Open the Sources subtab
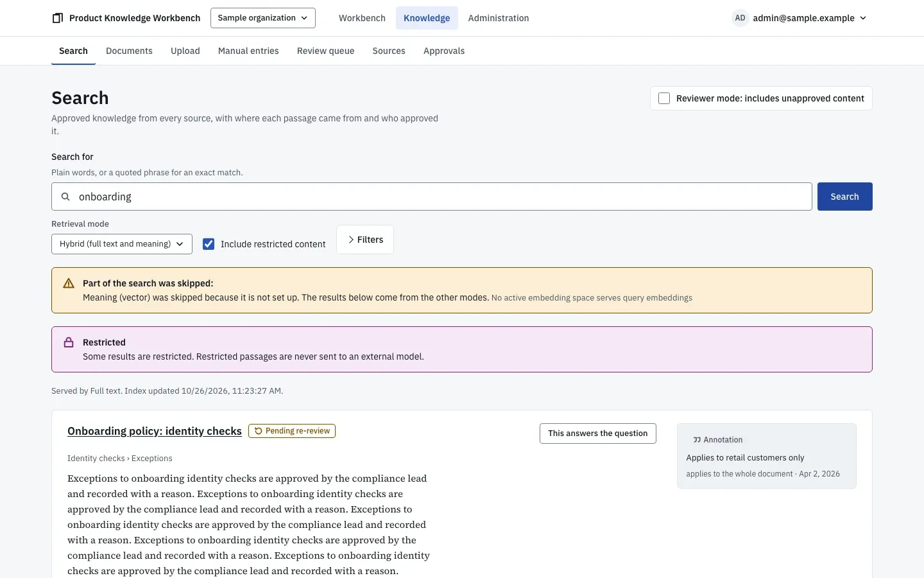The width and height of the screenshot is (924, 578). coord(389,51)
